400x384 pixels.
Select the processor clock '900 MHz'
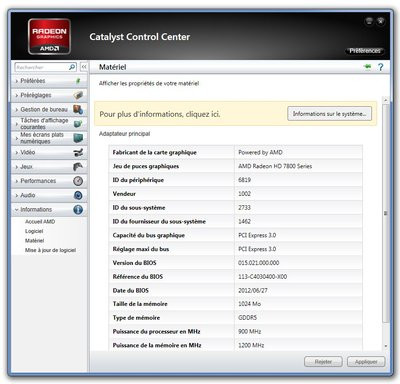coord(249,331)
